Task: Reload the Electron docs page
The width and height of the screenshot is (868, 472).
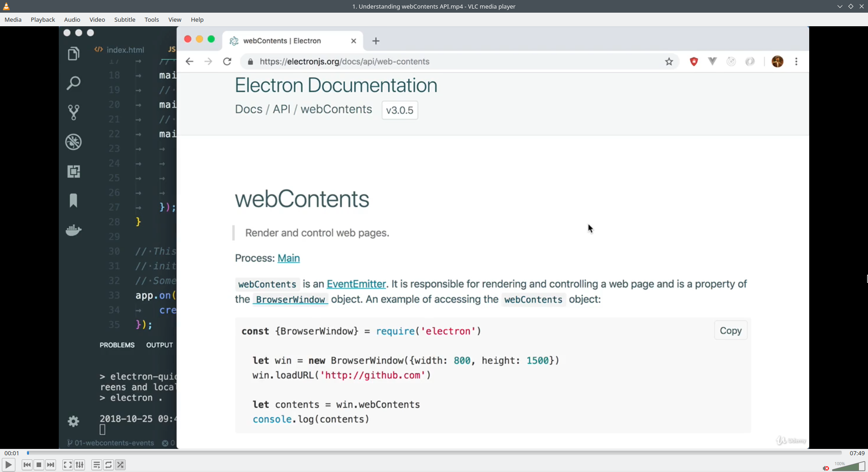Action: point(227,62)
